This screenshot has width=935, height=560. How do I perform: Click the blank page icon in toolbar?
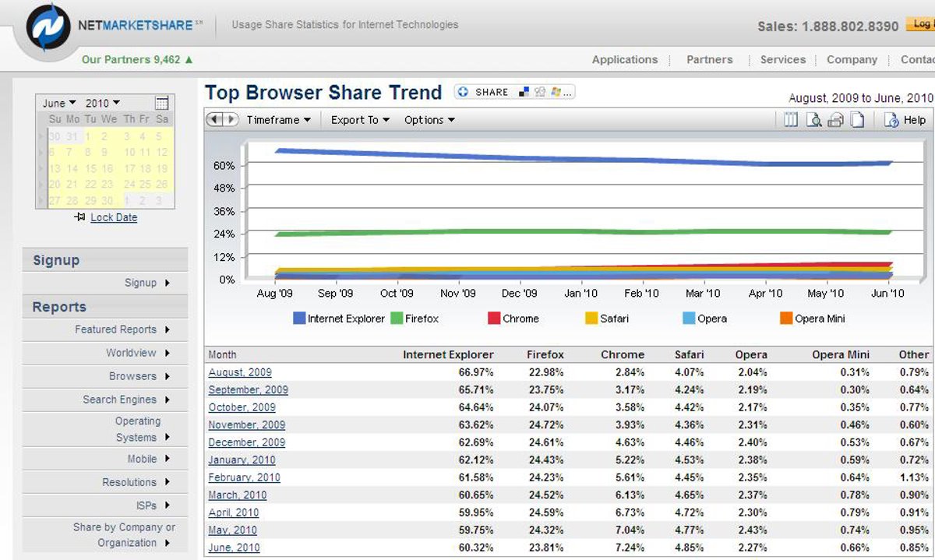[857, 120]
